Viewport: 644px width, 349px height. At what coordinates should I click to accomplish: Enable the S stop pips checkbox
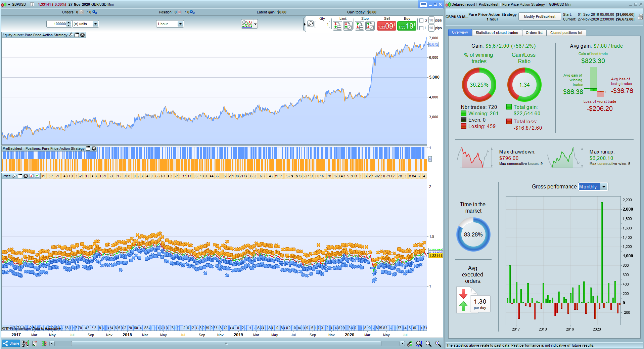point(422,20)
